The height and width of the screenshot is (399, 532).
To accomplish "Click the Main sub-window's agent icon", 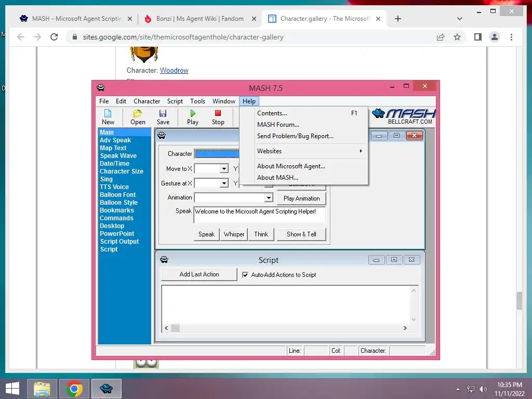I will (x=162, y=136).
